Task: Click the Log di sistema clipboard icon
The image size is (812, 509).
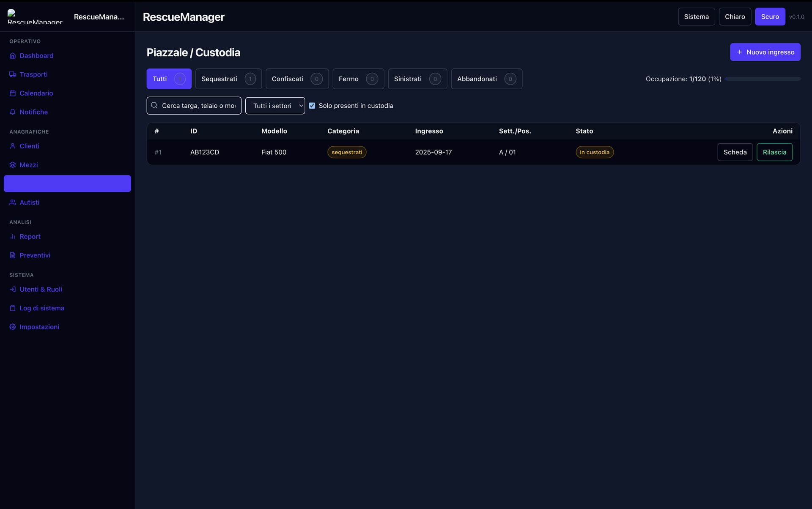Action: (13, 308)
